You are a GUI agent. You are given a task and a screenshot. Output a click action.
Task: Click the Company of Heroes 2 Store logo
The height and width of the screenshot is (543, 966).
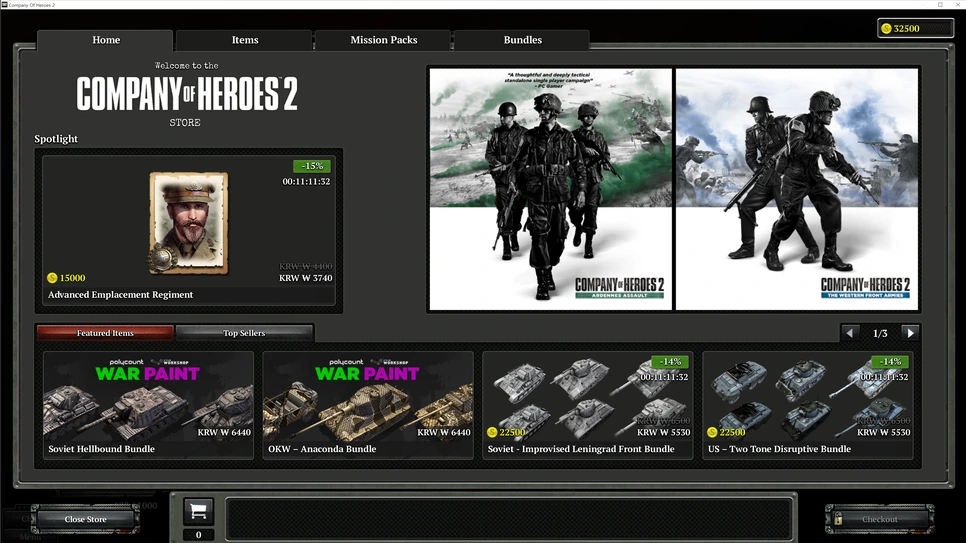click(187, 94)
